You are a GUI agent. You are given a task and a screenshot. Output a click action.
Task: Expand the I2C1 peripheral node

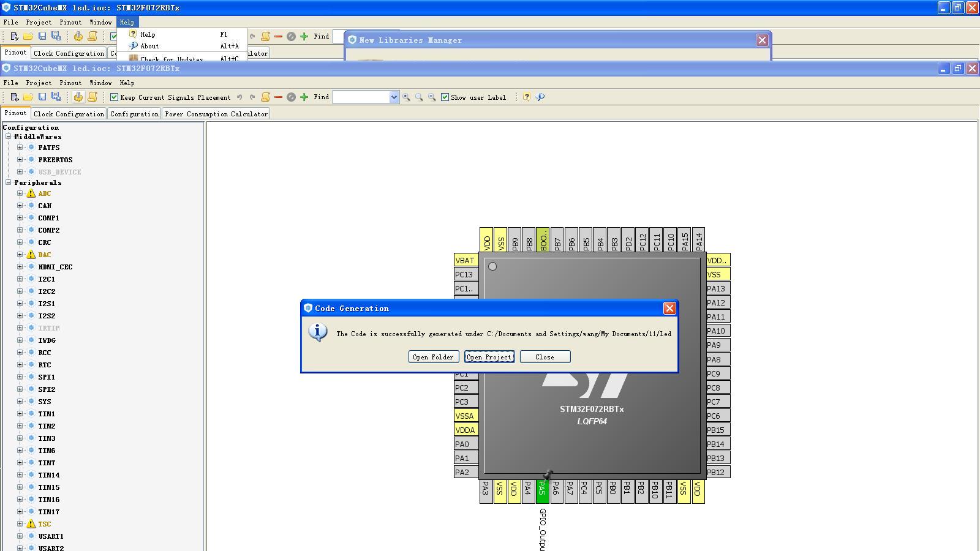[20, 279]
